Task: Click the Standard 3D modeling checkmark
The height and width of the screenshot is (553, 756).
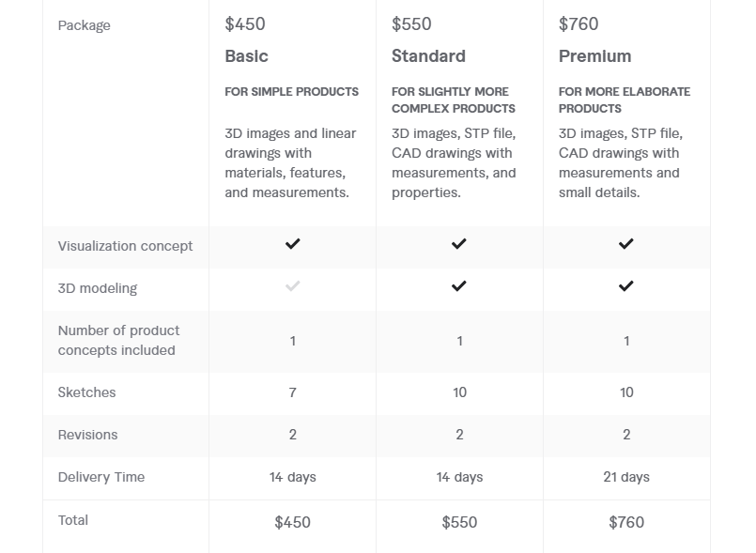Action: click(x=459, y=286)
